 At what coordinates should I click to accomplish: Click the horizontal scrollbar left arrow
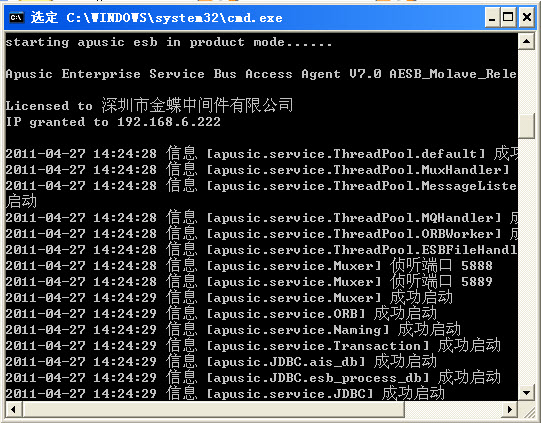[x=14, y=410]
